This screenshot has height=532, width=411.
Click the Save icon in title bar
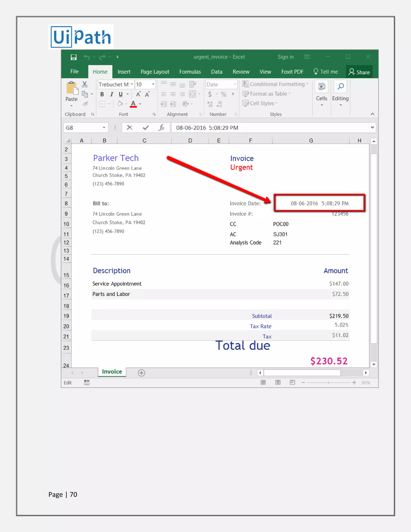tap(73, 57)
